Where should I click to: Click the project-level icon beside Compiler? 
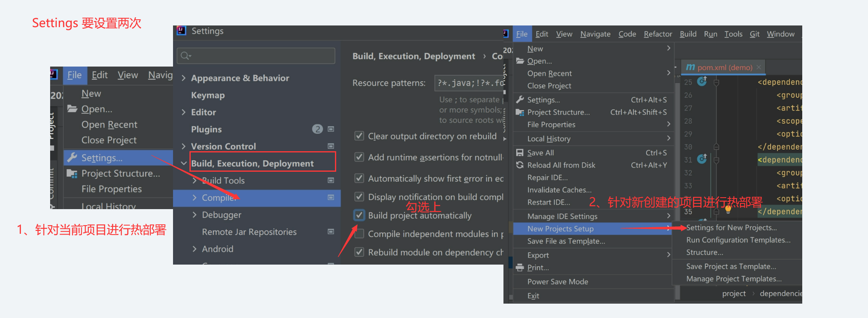(x=331, y=198)
